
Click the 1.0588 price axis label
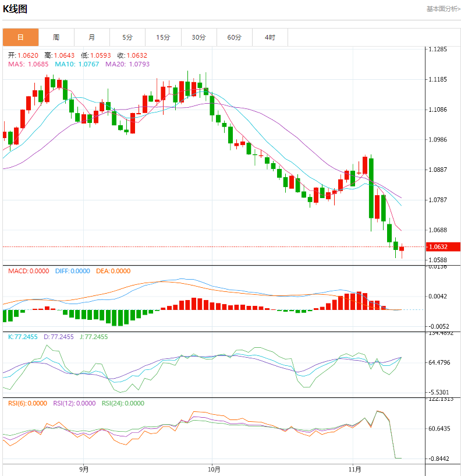(x=438, y=260)
